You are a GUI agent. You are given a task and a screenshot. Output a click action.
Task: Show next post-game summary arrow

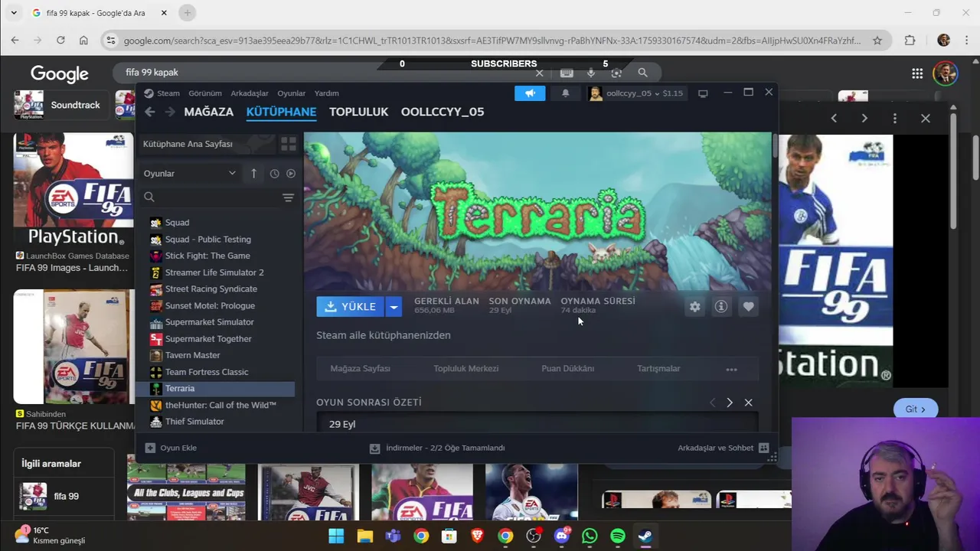point(730,403)
